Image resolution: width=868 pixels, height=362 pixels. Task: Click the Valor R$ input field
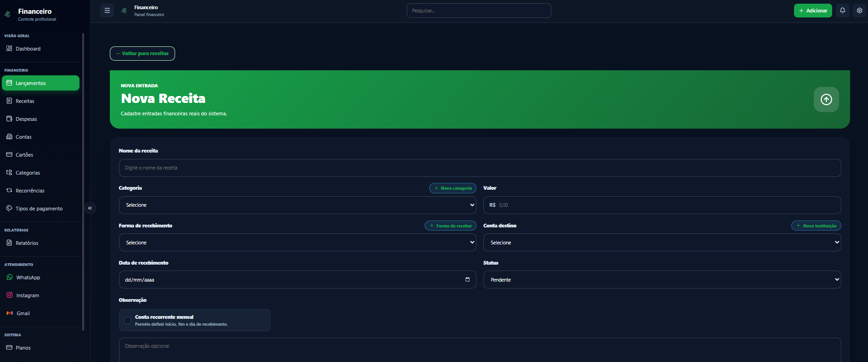coord(662,205)
